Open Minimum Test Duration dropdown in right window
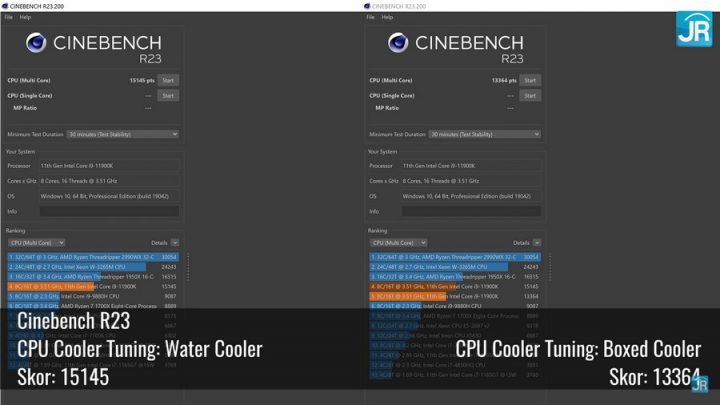Viewport: 720px width, 405px height. (x=484, y=134)
